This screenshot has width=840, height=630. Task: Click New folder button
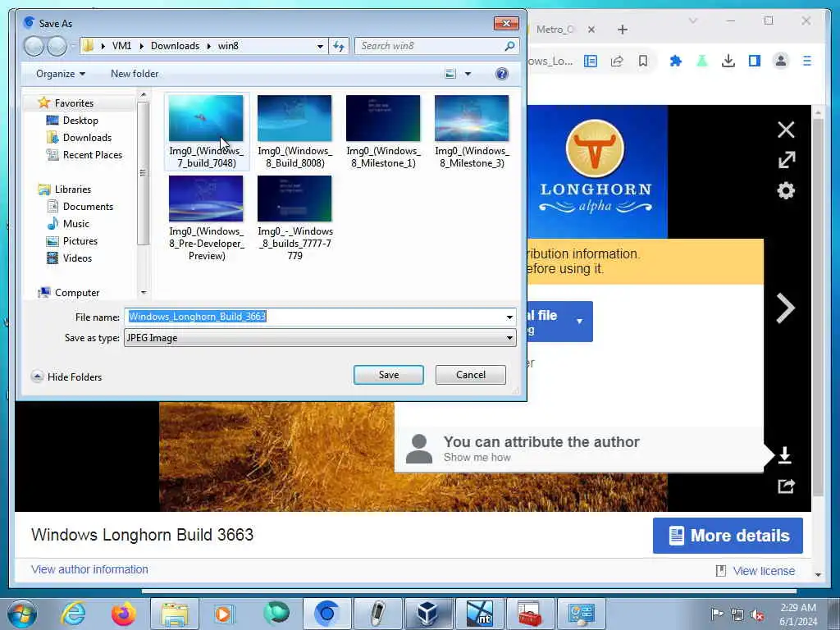135,74
